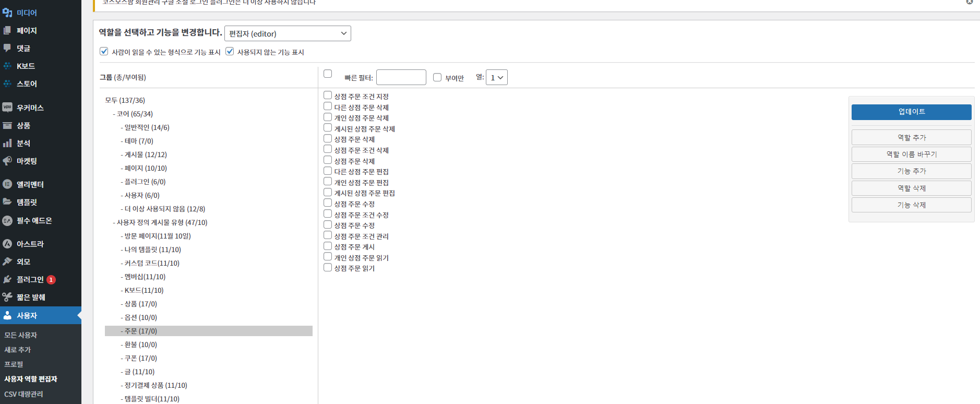Click the 필수 애드온 icon
This screenshot has width=980, height=404.
(7, 220)
